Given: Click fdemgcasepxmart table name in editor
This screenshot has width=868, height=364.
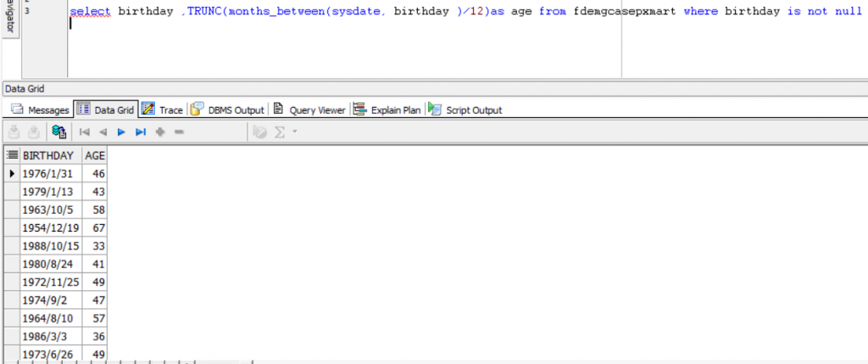Looking at the screenshot, I should (x=625, y=11).
